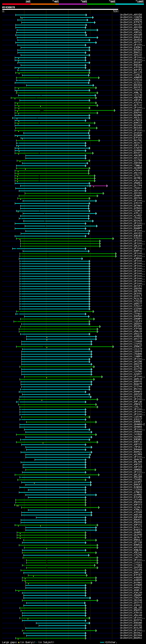Select the UniRef100_B8AZ11 label
146x644 pixels.
click(x=131, y=53)
